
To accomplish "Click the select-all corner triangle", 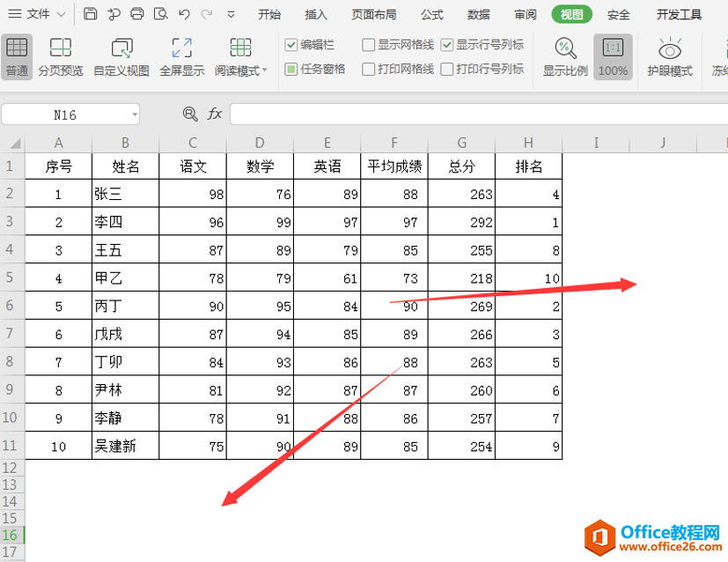I will pyautogui.click(x=15, y=143).
